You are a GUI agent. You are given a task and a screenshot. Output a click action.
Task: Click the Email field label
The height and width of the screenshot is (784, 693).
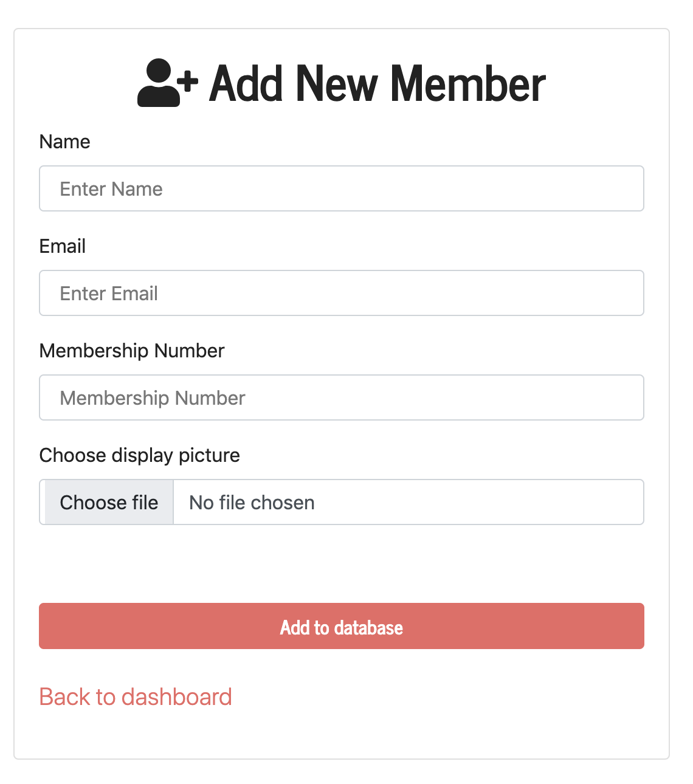[63, 246]
